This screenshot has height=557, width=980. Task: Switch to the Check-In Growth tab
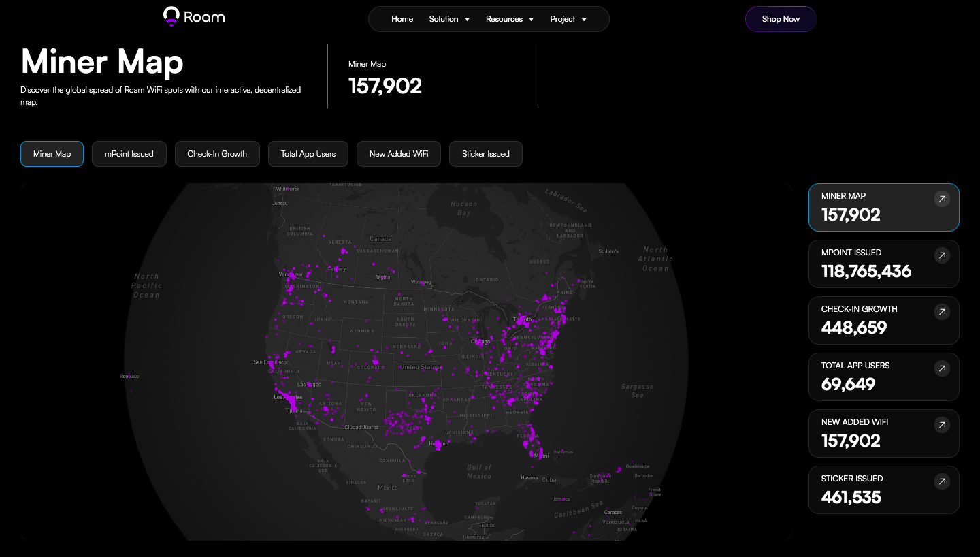(217, 154)
